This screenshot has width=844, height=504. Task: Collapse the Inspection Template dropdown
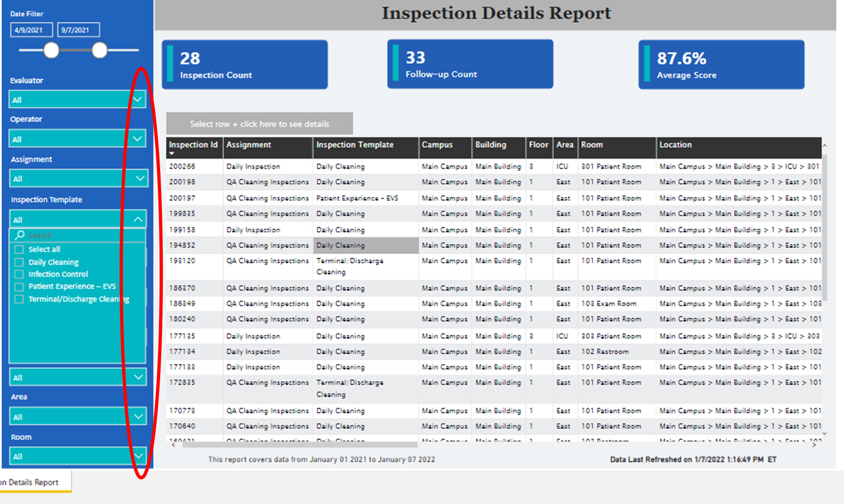139,218
